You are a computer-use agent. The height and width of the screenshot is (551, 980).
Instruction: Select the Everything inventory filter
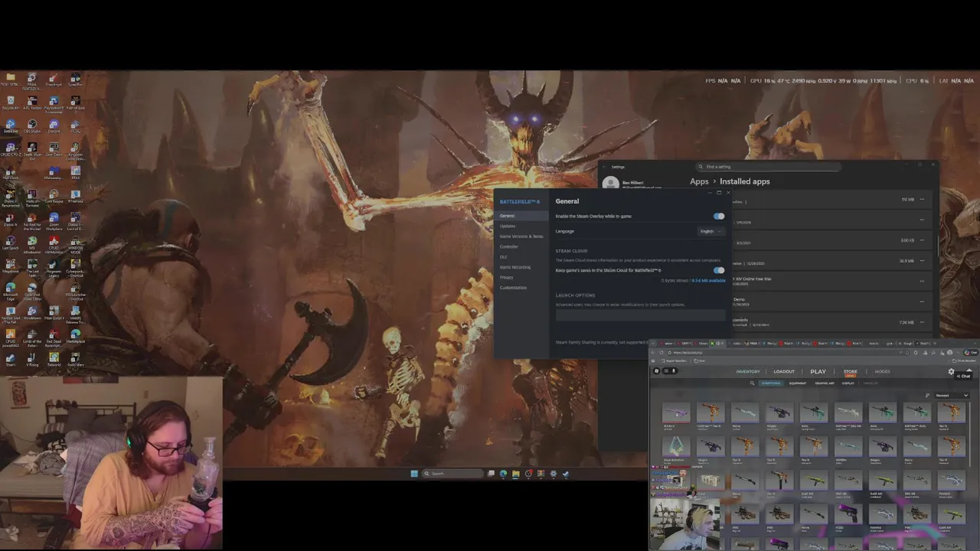pyautogui.click(x=771, y=383)
